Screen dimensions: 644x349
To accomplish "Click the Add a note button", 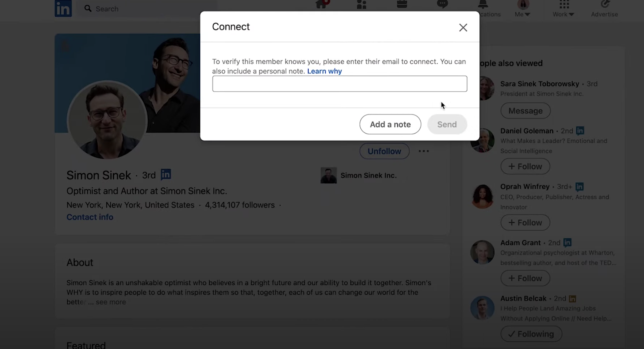I will point(390,124).
